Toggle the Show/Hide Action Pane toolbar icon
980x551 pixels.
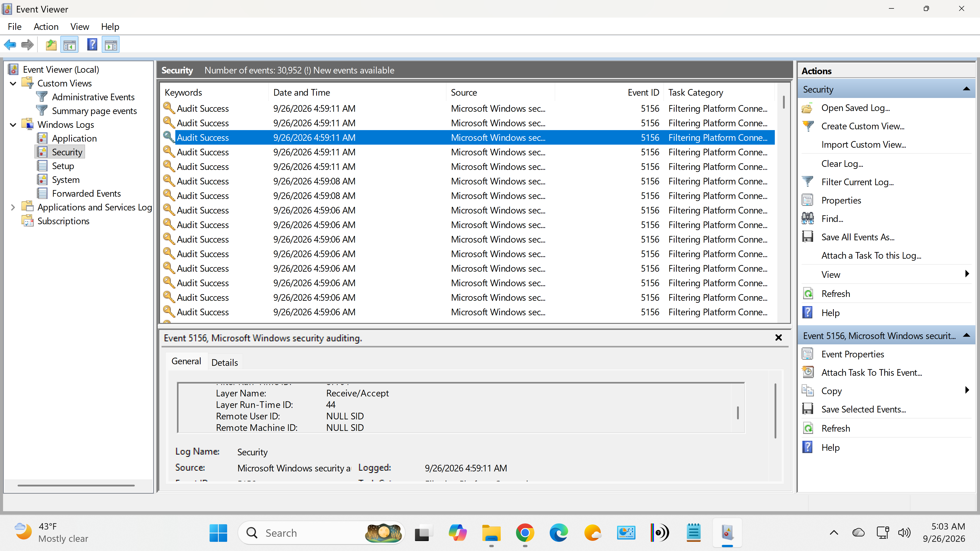111,45
